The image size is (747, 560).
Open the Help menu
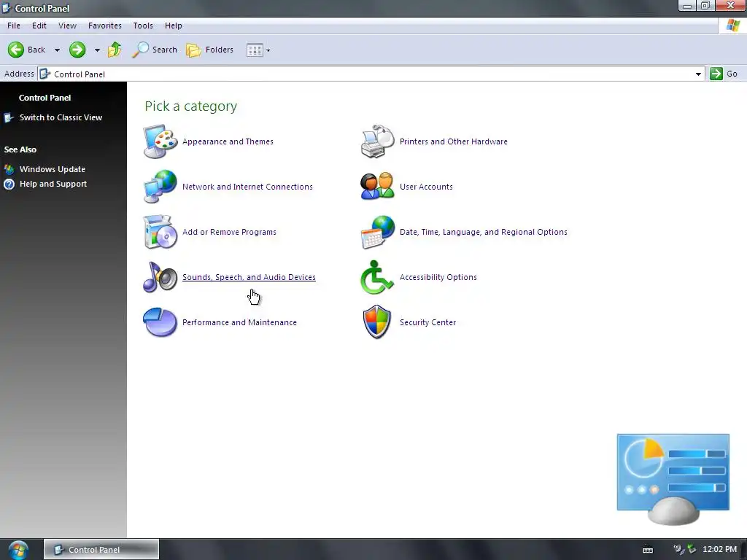point(174,26)
